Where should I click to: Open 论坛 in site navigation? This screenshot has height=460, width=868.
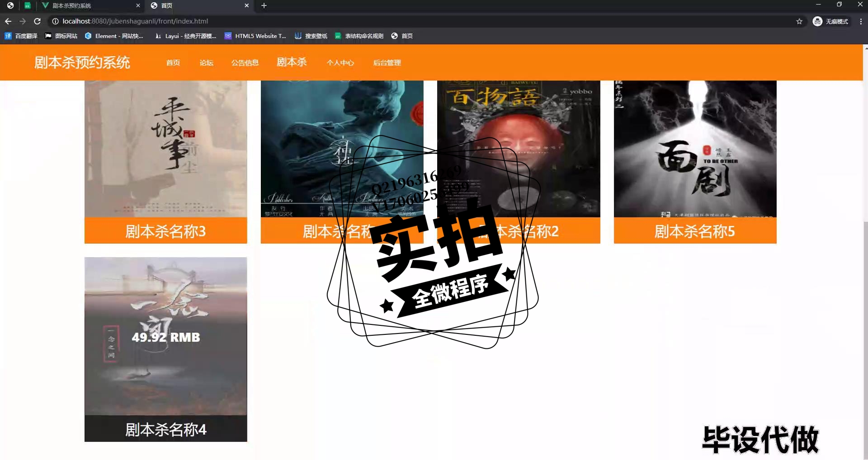point(207,63)
